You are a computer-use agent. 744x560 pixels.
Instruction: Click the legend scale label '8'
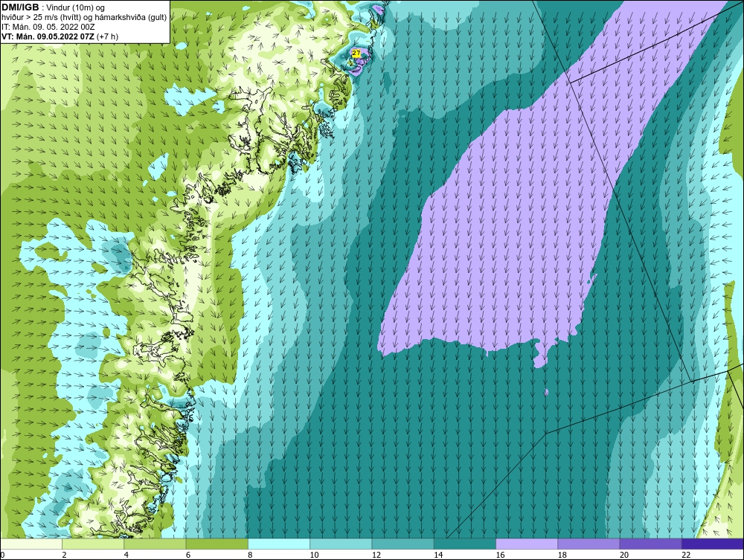point(250,556)
